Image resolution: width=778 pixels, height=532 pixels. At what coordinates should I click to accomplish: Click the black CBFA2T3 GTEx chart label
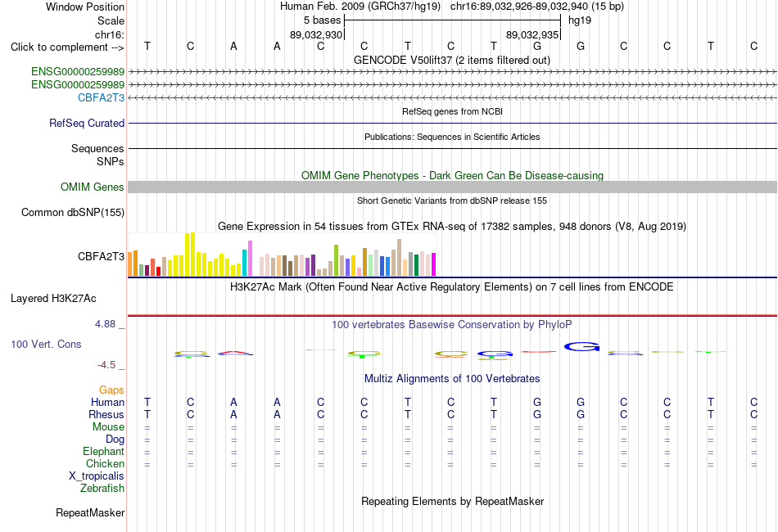(x=101, y=256)
